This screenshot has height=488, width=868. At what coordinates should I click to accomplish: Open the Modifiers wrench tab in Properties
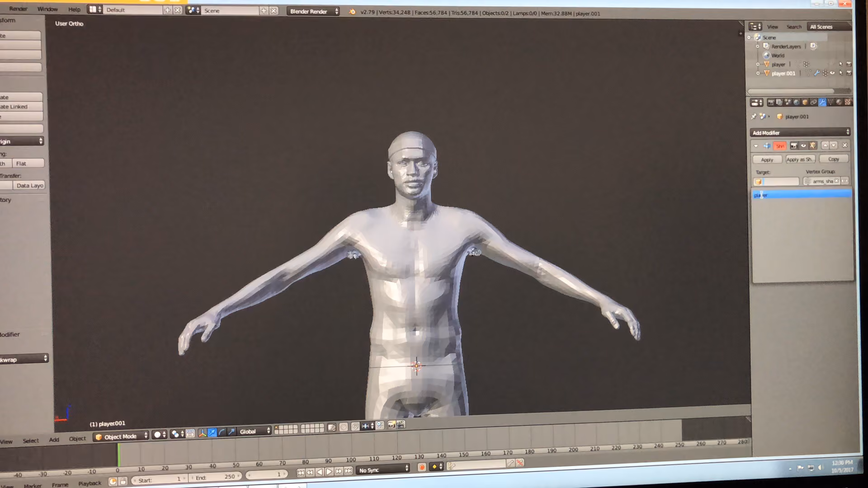tap(822, 103)
